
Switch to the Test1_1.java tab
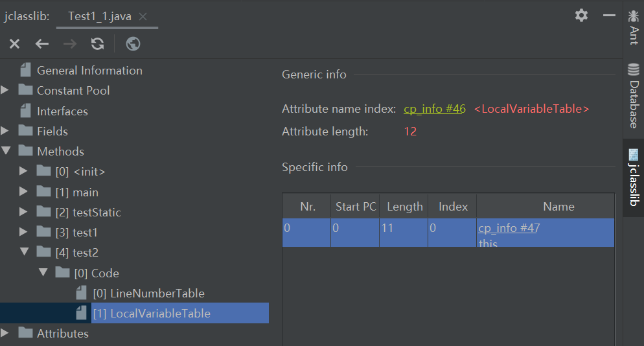pyautogui.click(x=99, y=16)
